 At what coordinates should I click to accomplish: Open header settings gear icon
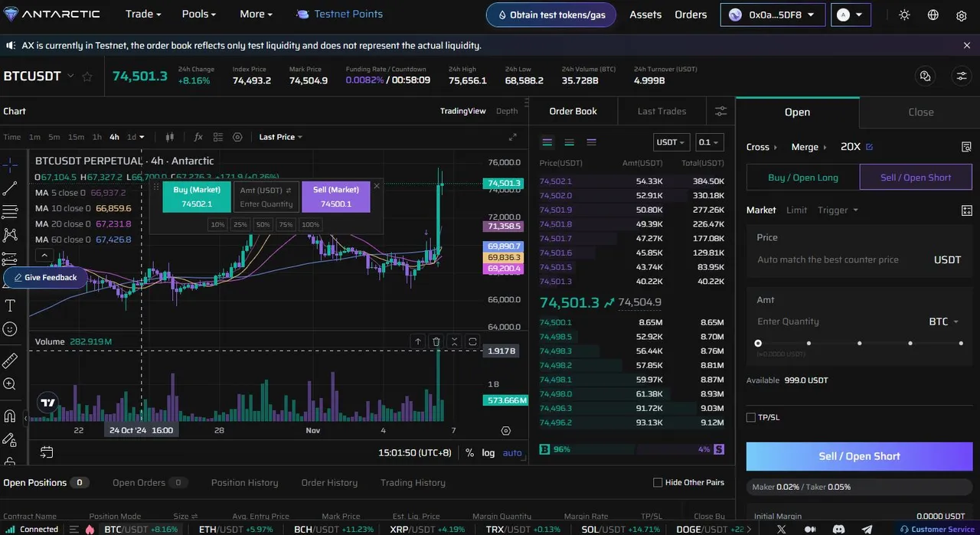click(x=961, y=15)
